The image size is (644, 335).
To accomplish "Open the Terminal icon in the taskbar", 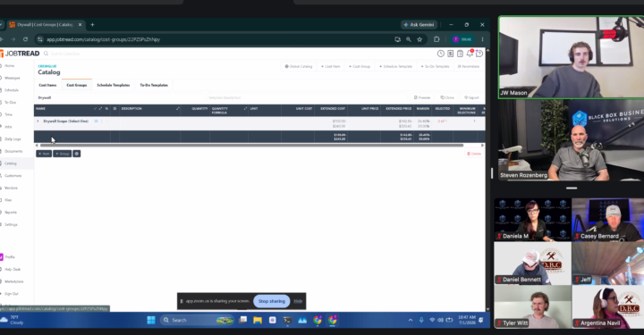I will pyautogui.click(x=287, y=320).
